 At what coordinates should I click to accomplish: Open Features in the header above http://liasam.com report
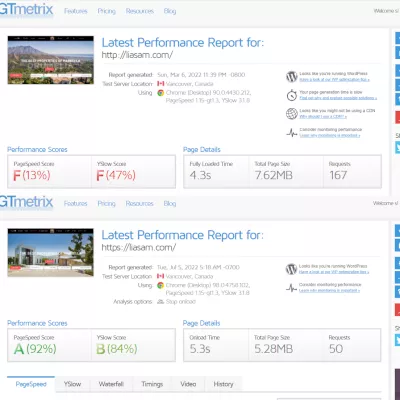(76, 11)
